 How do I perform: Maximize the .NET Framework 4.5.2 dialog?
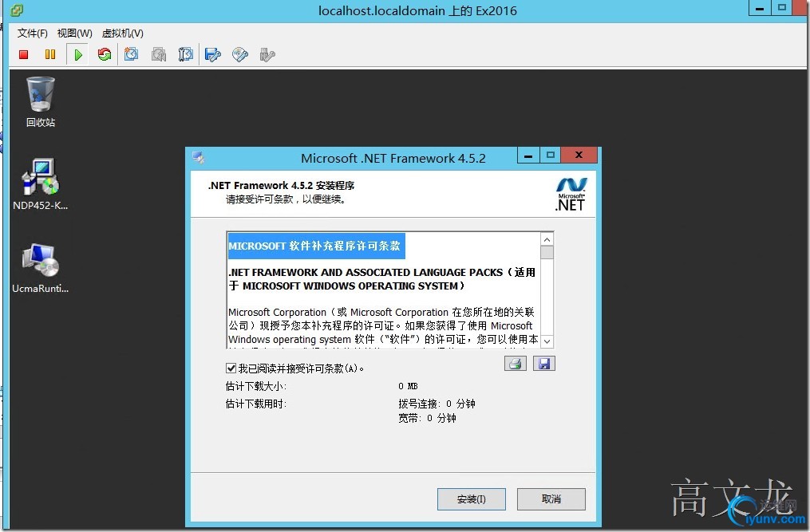550,155
